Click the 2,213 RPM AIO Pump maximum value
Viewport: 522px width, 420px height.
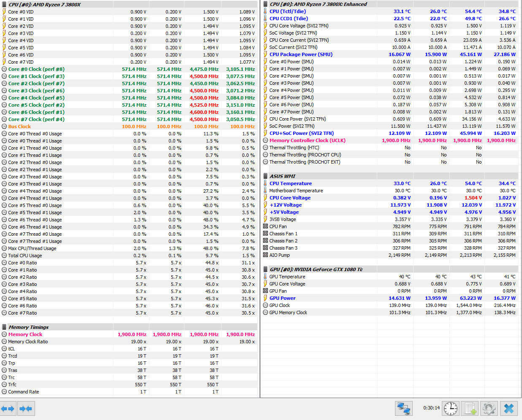[471, 255]
